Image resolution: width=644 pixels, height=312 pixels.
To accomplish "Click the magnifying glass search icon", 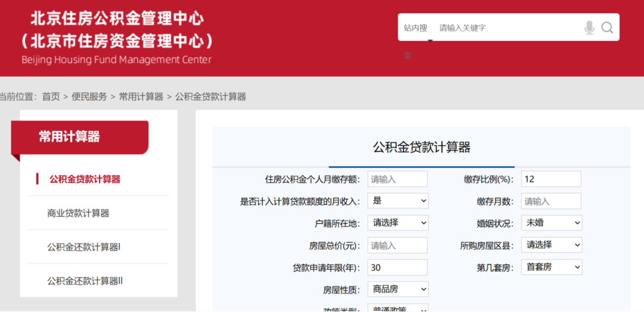I will pyautogui.click(x=607, y=28).
